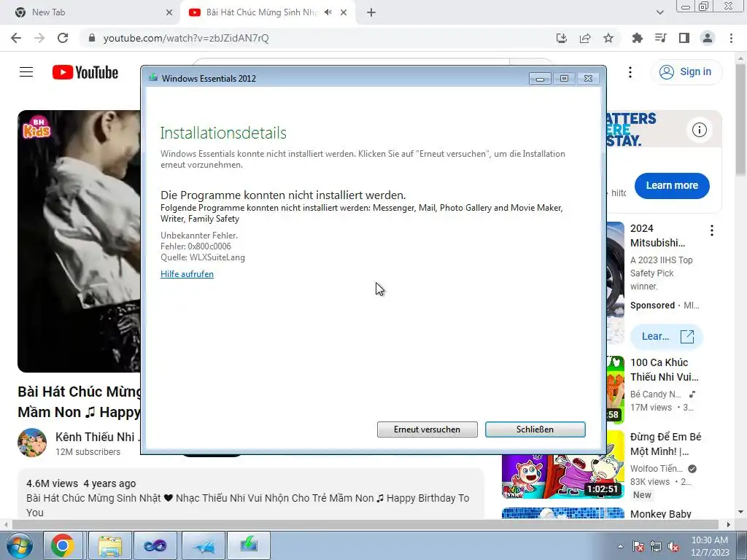Close the YouTube video tab
Screen dimensions: 747x560
click(344, 12)
